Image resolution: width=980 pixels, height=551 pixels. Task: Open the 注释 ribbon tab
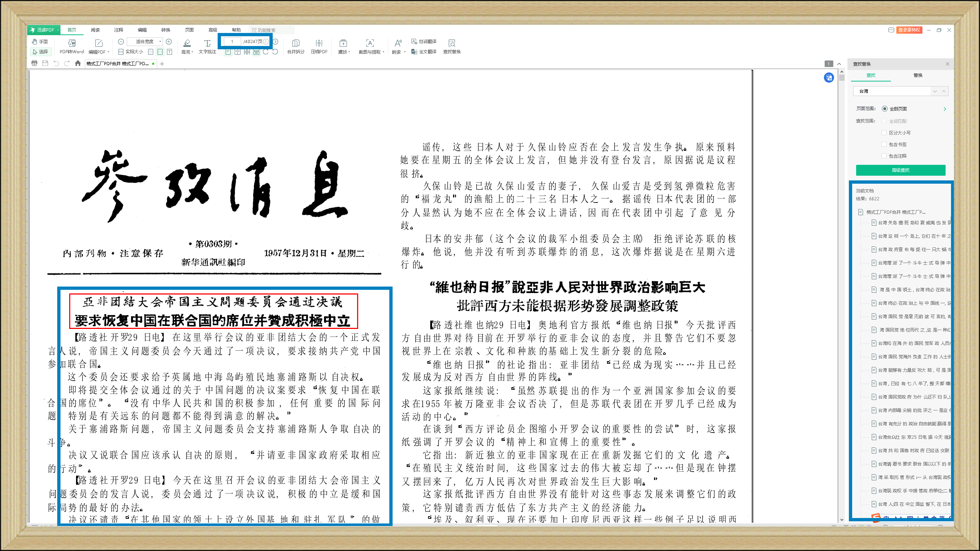tap(119, 30)
